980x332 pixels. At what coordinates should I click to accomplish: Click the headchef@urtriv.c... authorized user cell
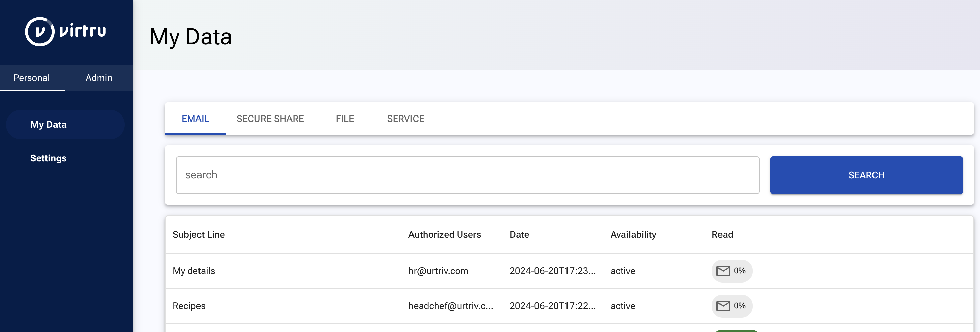(x=451, y=306)
